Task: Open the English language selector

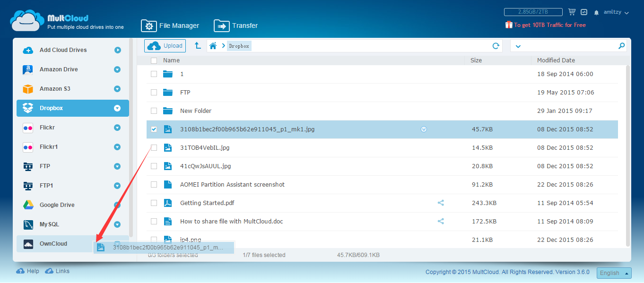Action: pos(614,273)
